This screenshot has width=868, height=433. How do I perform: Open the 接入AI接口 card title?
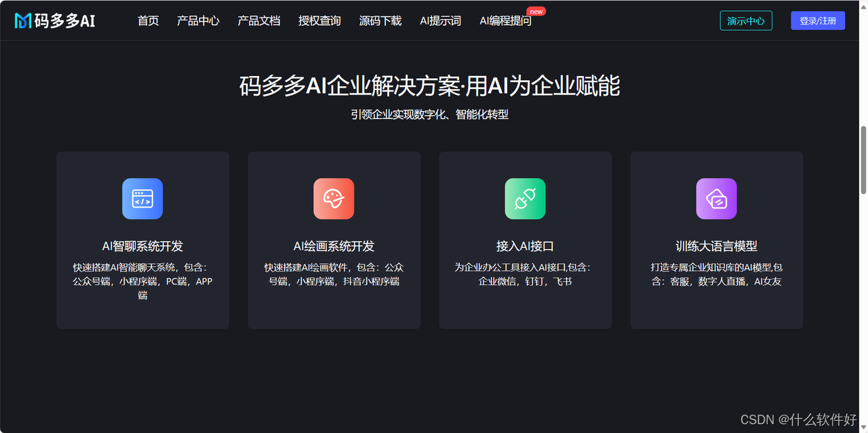[x=526, y=246]
